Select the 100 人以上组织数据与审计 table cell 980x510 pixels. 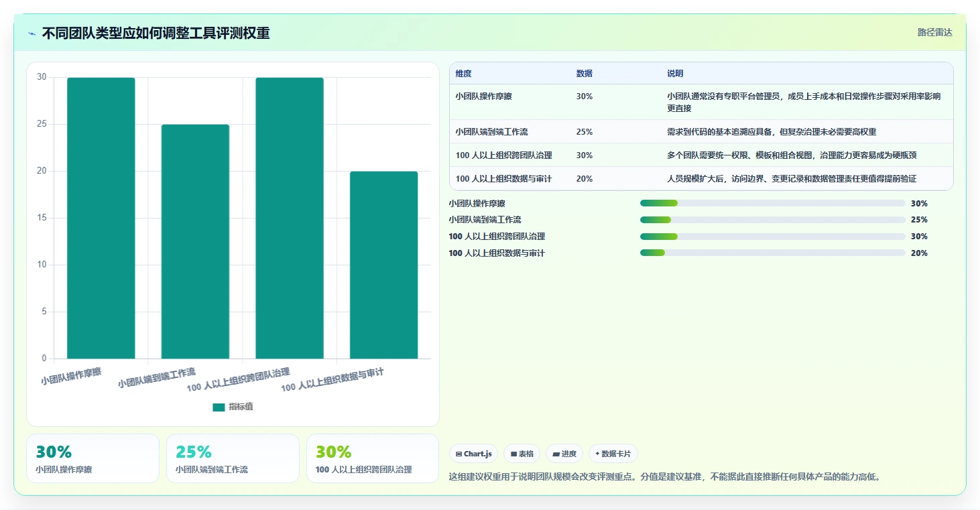pyautogui.click(x=503, y=179)
